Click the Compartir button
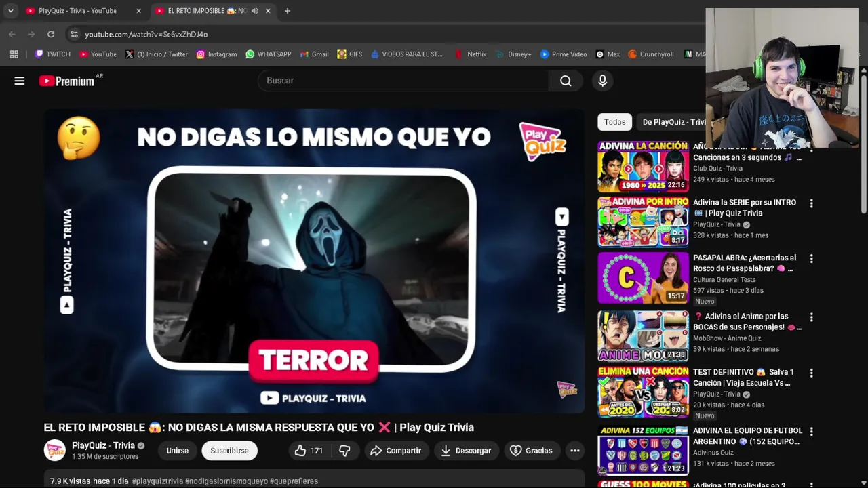This screenshot has width=868, height=488. (x=396, y=451)
